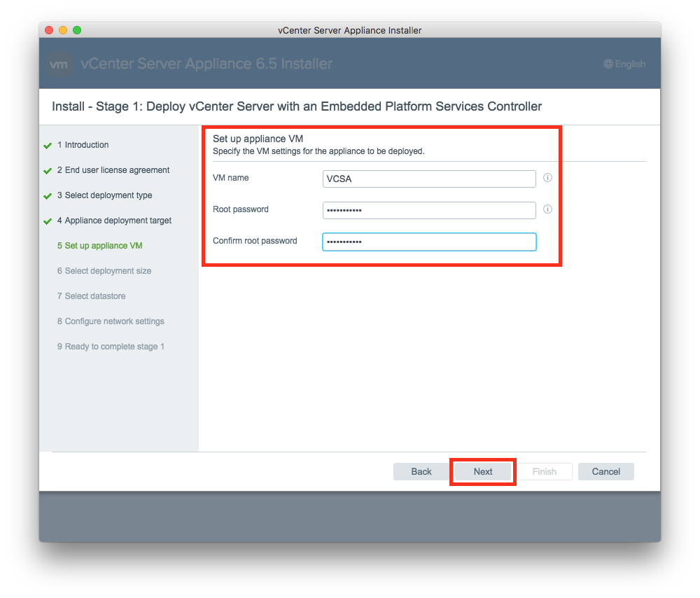
Task: Click the disabled Finish button
Action: 544,472
